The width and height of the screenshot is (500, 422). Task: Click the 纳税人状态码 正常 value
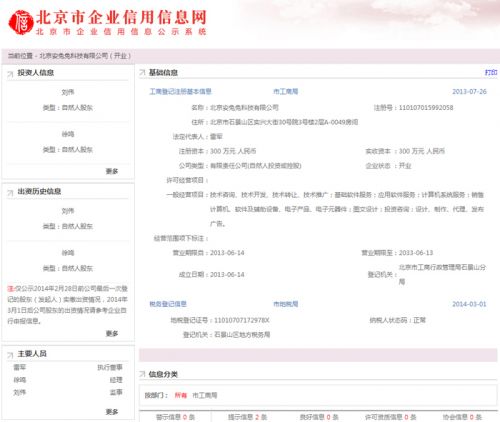point(420,320)
